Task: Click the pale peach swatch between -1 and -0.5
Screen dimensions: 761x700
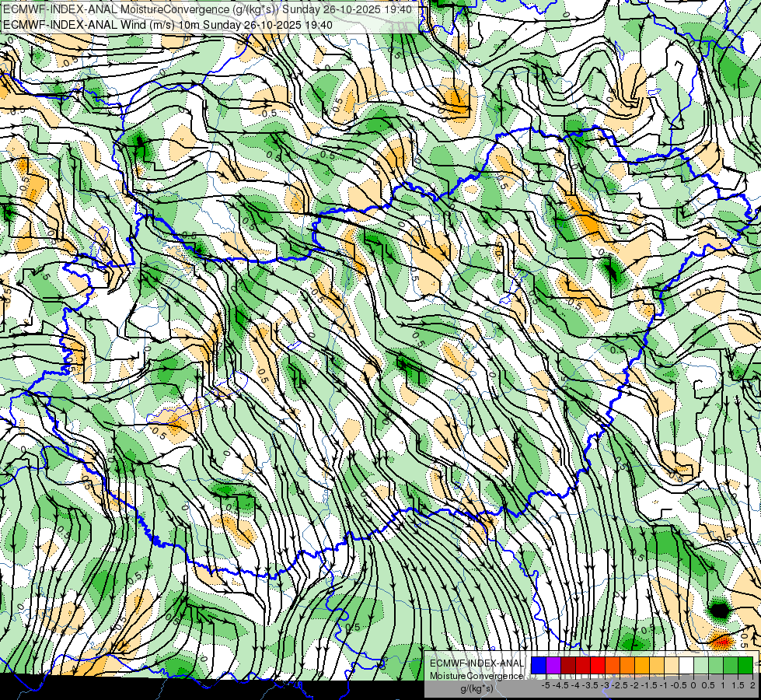Action: (x=671, y=665)
